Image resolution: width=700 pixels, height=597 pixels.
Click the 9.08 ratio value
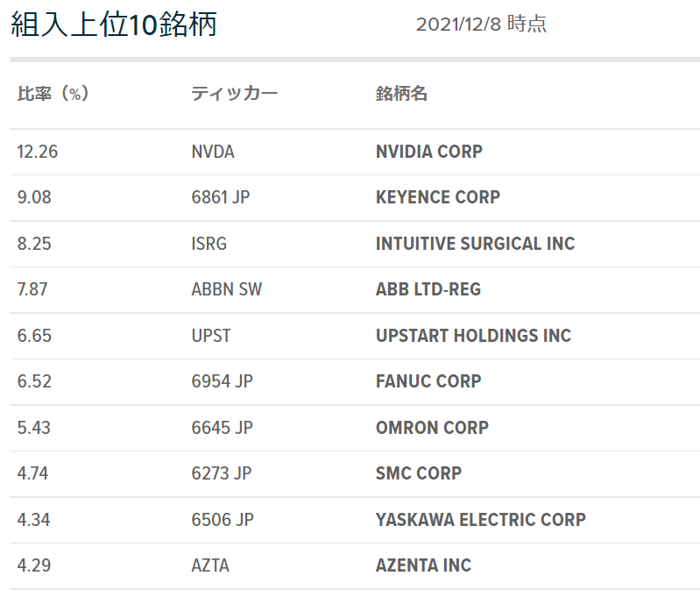(x=34, y=197)
